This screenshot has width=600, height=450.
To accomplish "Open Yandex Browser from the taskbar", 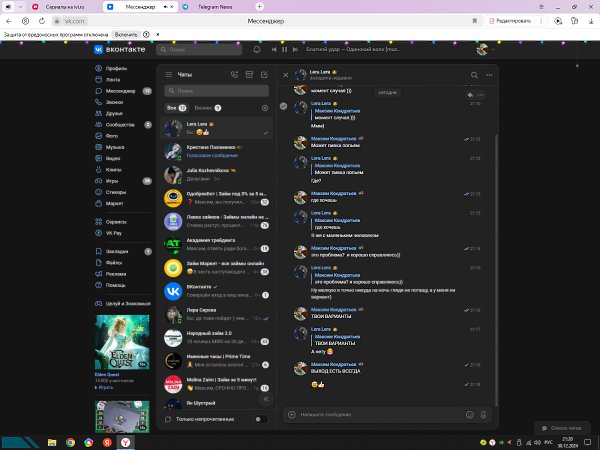I will [126, 442].
